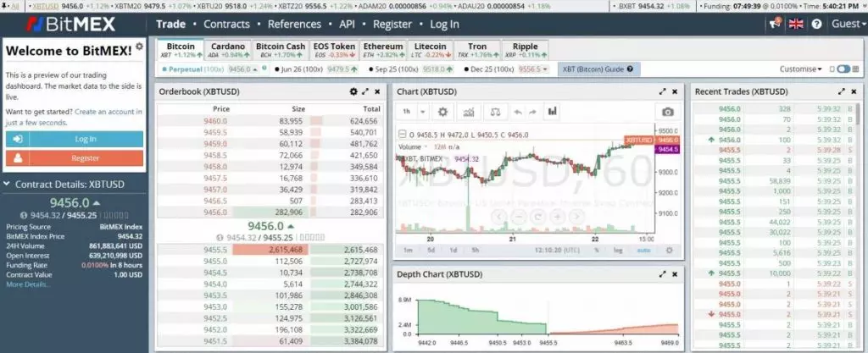This screenshot has width=868, height=353.
Task: Click chart reset view button
Action: (537, 217)
